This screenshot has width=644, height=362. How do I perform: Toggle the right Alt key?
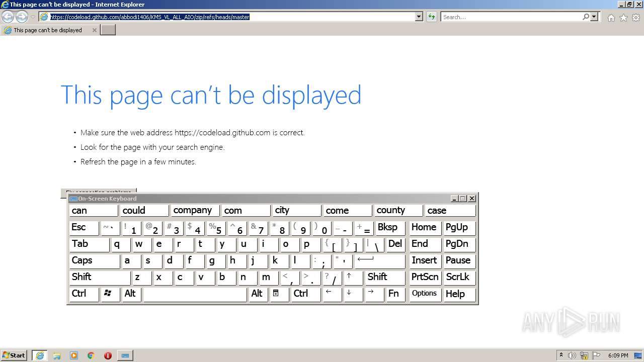(258, 294)
